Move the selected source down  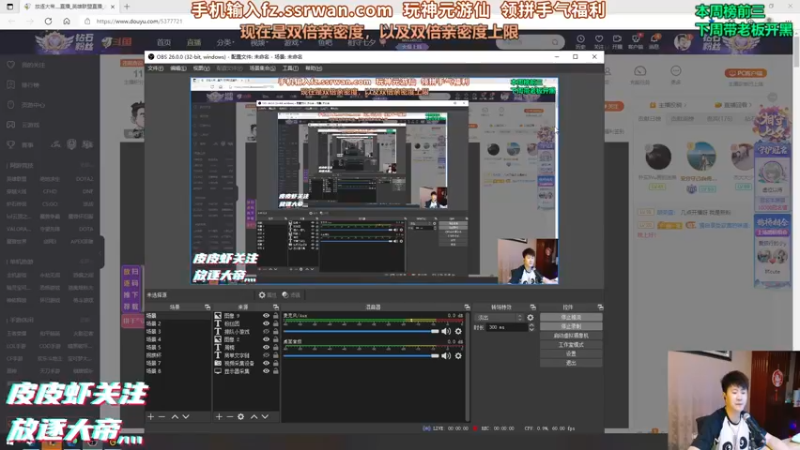click(x=265, y=417)
